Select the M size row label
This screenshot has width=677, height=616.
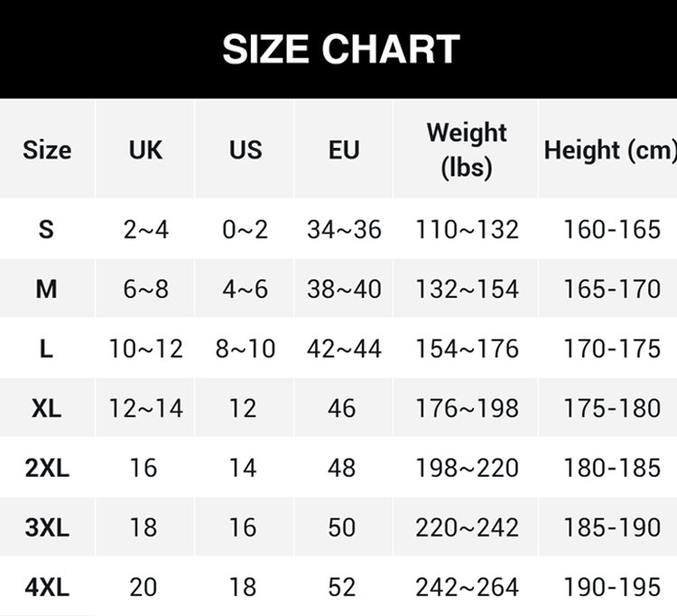coord(47,289)
